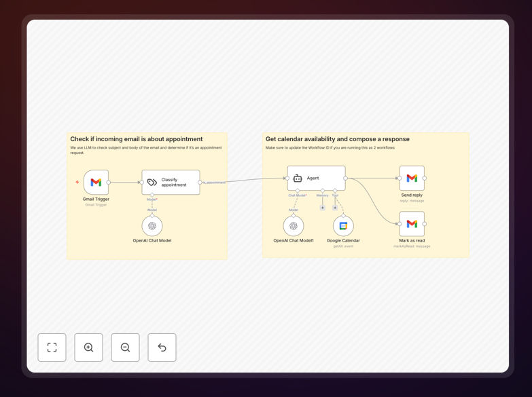Click the Agent Chat Model connector diamond
The image size is (532, 397).
pyautogui.click(x=298, y=191)
